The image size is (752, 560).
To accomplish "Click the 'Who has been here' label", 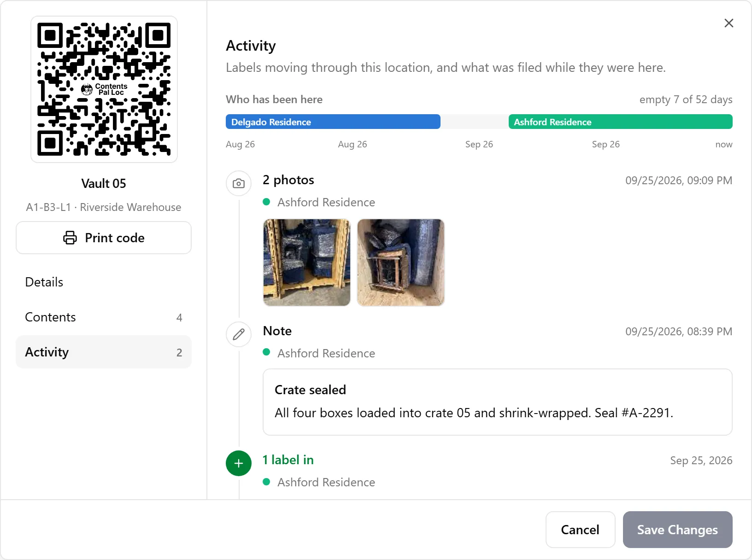I will (274, 99).
